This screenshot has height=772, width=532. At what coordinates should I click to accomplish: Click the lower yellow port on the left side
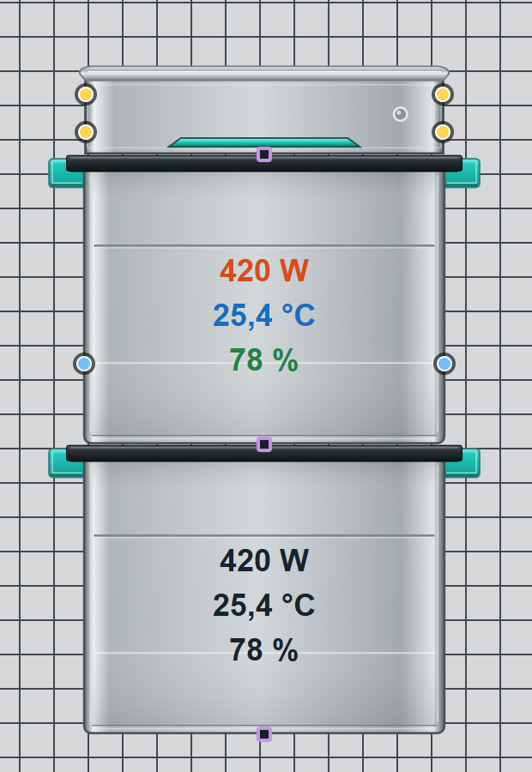coord(86,132)
